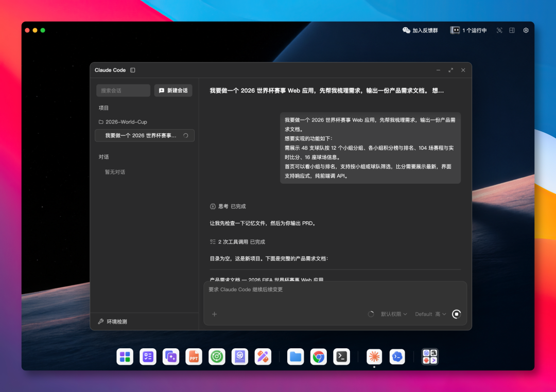Start a new chat with 新建会话

(x=173, y=91)
